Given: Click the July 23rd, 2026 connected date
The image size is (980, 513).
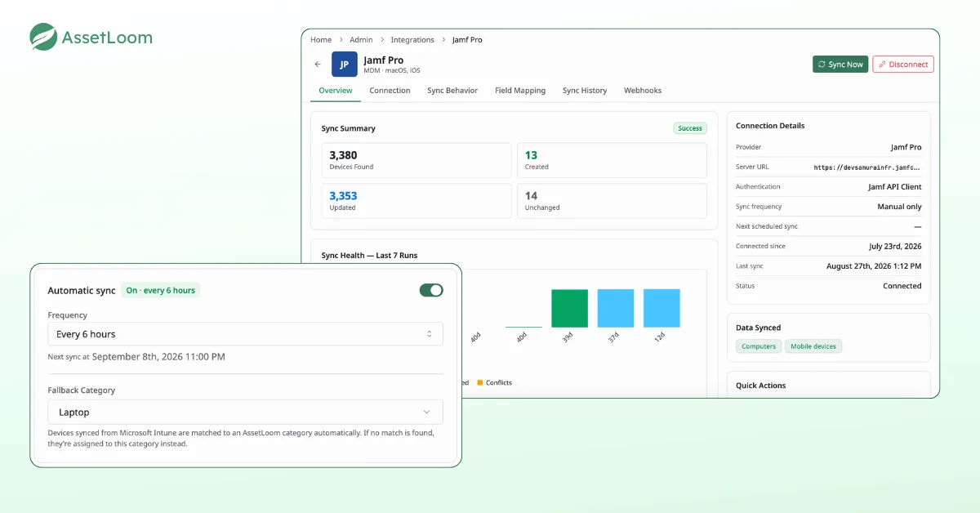Looking at the screenshot, I should point(895,246).
